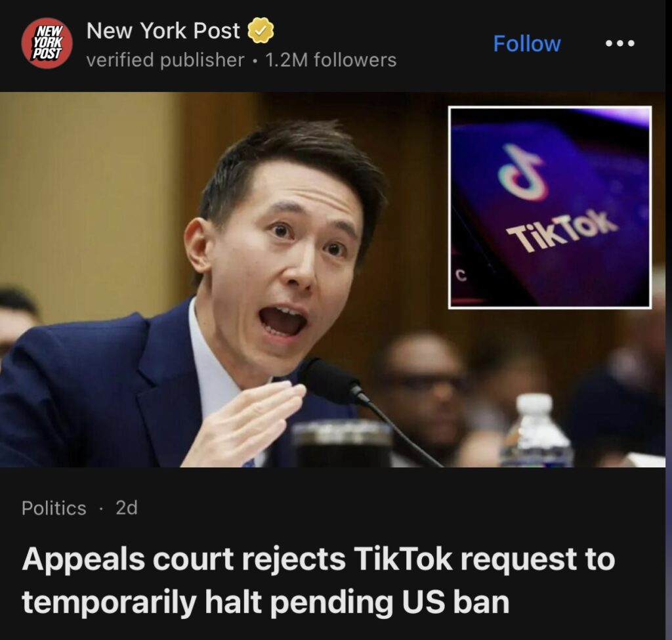
Task: Click the 2d timestamp
Action: pyautogui.click(x=127, y=508)
